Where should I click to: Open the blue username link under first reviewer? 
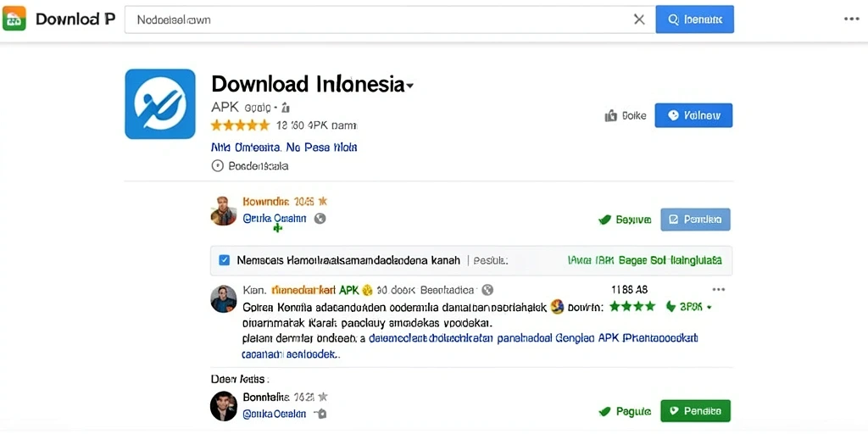coord(274,218)
